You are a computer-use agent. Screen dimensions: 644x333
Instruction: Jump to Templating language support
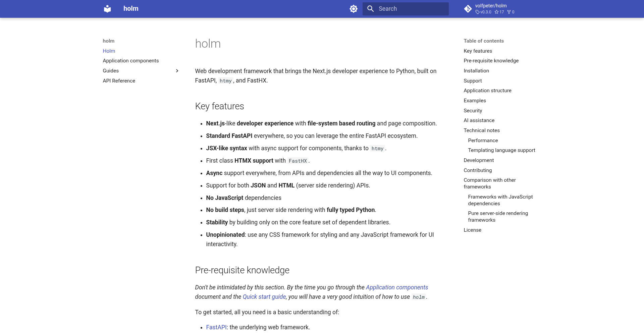(501, 150)
